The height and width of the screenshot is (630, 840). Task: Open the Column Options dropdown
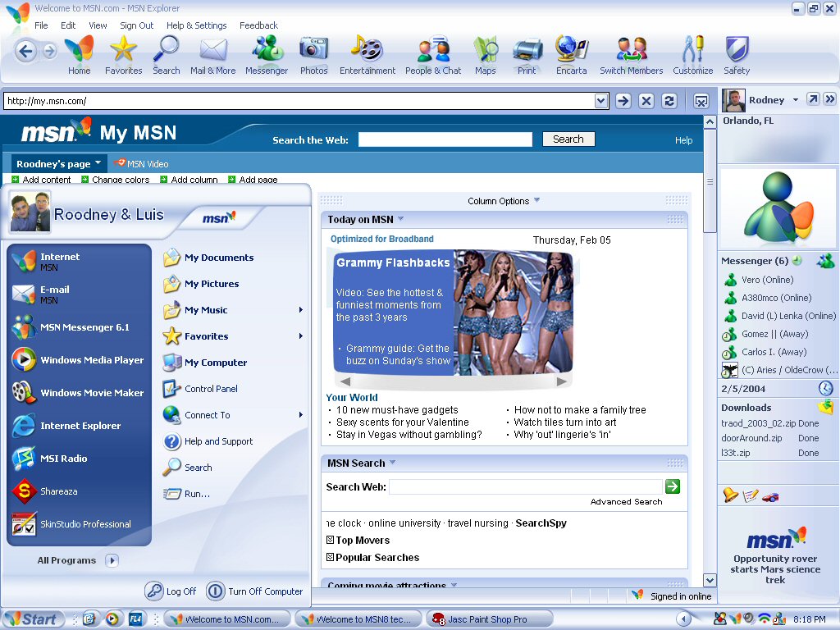(536, 200)
